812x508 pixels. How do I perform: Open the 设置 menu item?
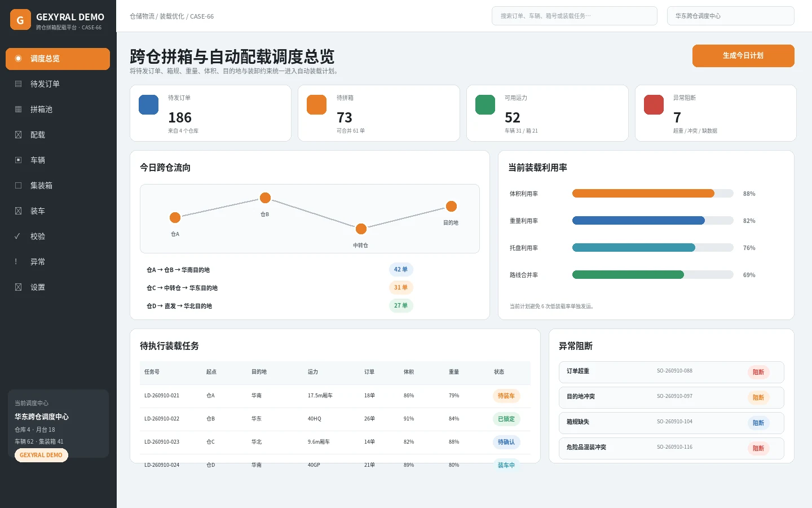(58, 287)
